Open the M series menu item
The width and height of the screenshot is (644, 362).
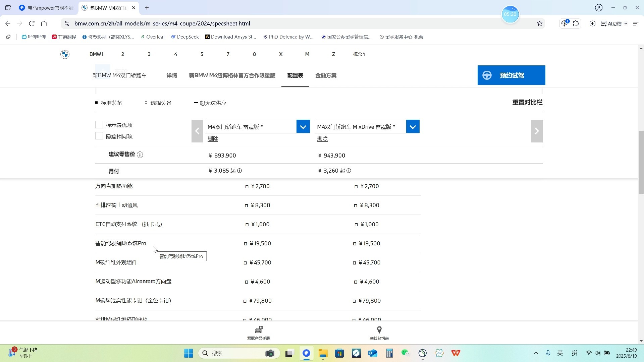click(307, 54)
